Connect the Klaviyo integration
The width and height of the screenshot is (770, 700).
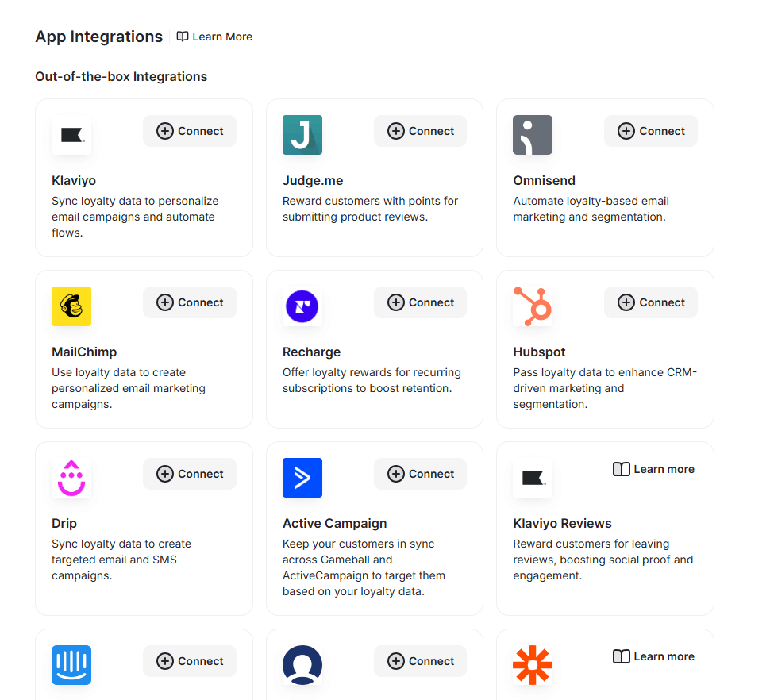click(x=190, y=131)
